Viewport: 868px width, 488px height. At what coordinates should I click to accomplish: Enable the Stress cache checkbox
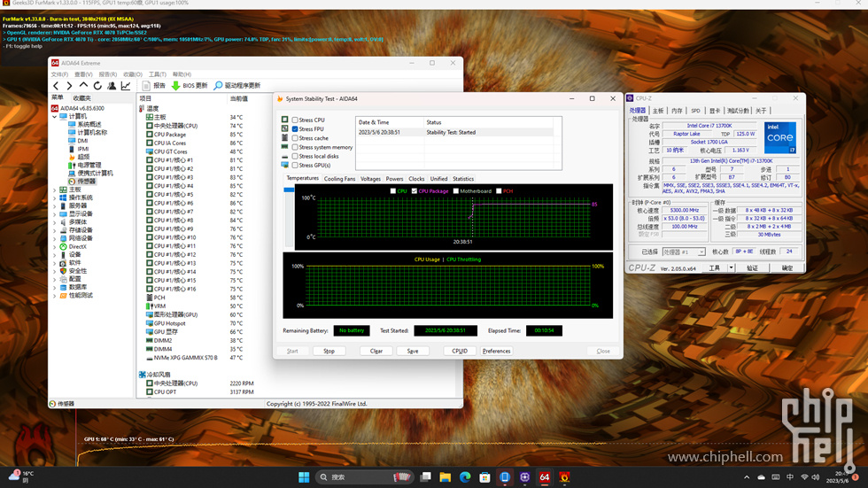click(x=295, y=138)
